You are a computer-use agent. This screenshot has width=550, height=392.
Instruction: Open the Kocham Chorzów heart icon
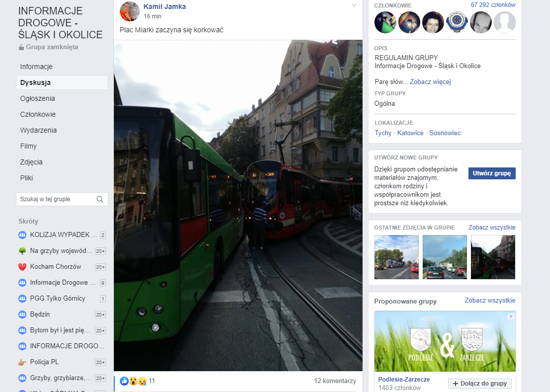click(22, 267)
